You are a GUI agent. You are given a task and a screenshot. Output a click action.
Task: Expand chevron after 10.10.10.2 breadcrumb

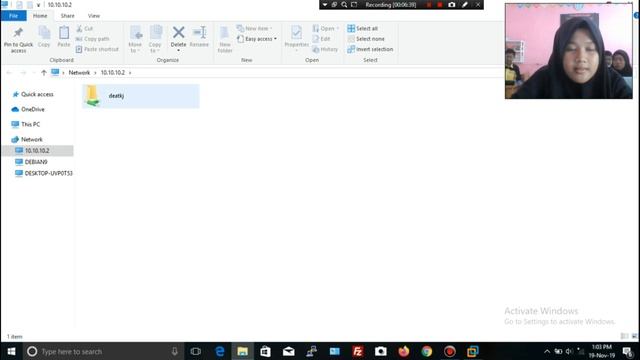[x=130, y=73]
